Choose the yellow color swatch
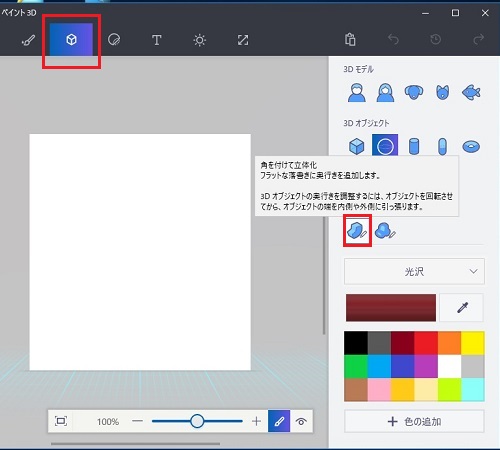Screen dimensions: 500x450 (x=473, y=343)
